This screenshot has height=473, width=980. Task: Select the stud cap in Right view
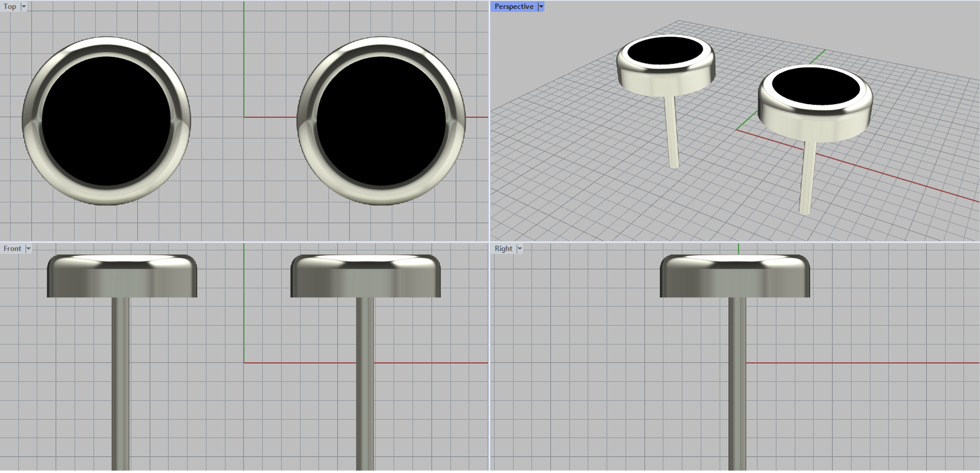tap(735, 277)
